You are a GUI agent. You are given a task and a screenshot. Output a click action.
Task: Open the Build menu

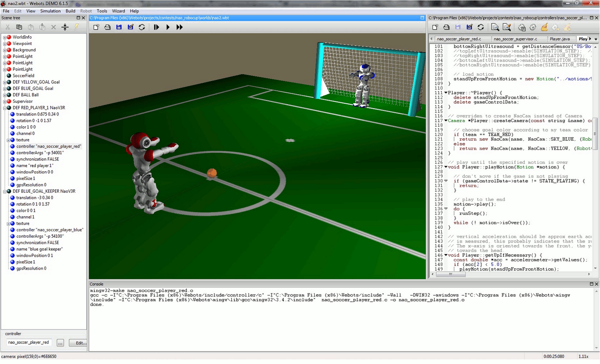[70, 11]
